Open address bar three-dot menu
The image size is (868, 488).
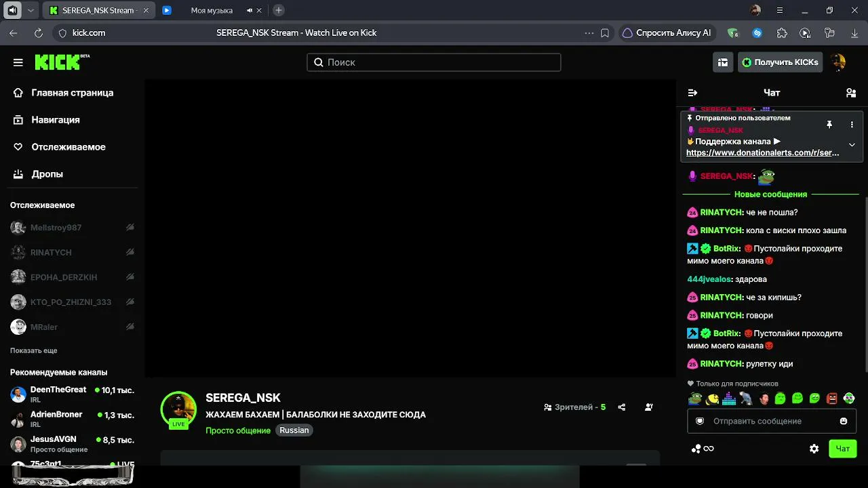(589, 33)
